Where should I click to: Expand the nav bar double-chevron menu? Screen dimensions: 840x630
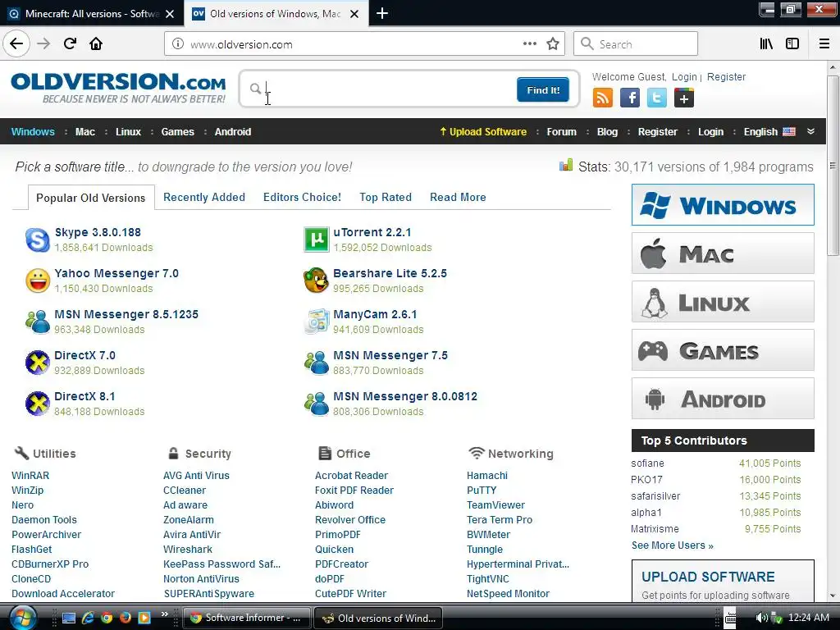[810, 131]
